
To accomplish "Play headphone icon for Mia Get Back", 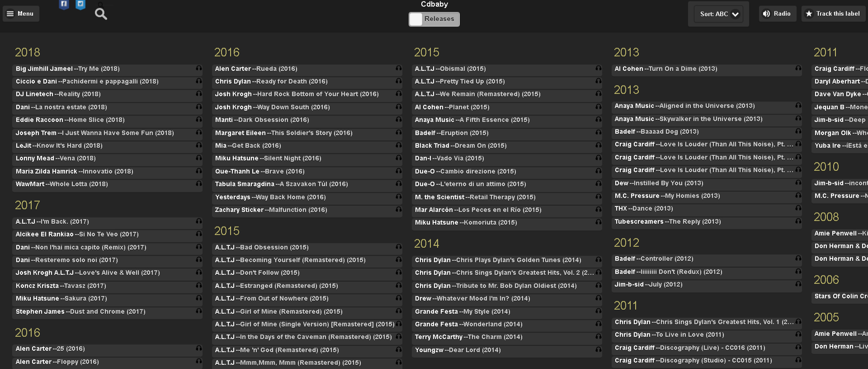I will 399,145.
